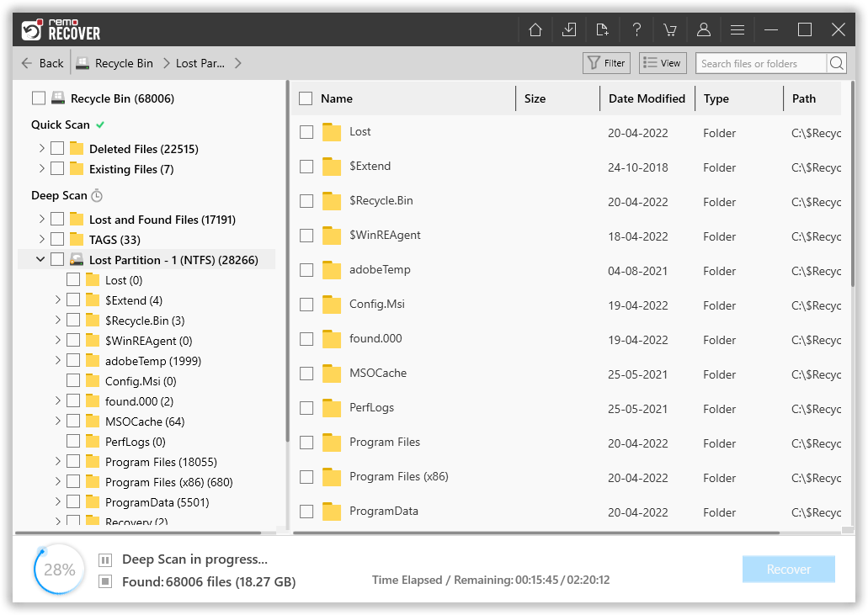The height and width of the screenshot is (615, 868).
Task: Open the hamburger menu icon
Action: click(x=738, y=29)
